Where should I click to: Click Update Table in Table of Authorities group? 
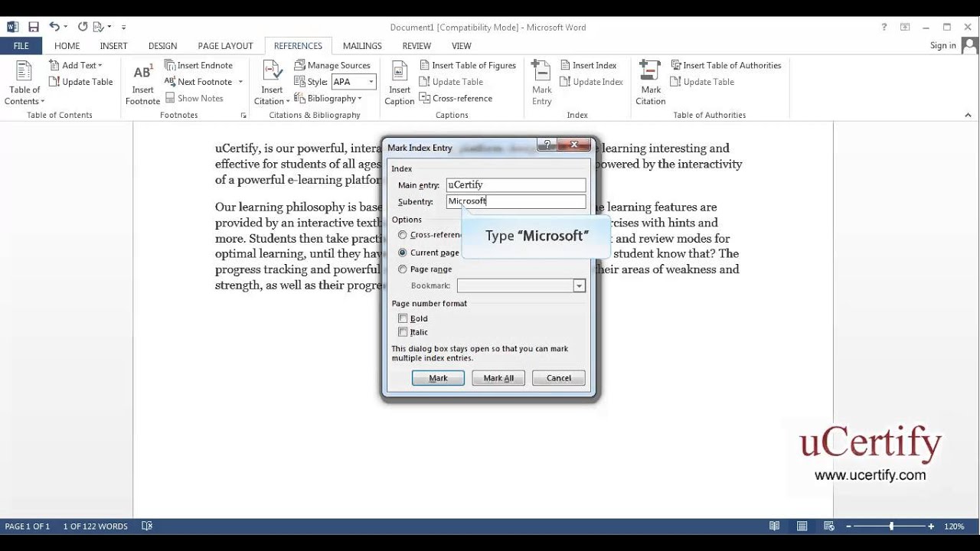702,82
